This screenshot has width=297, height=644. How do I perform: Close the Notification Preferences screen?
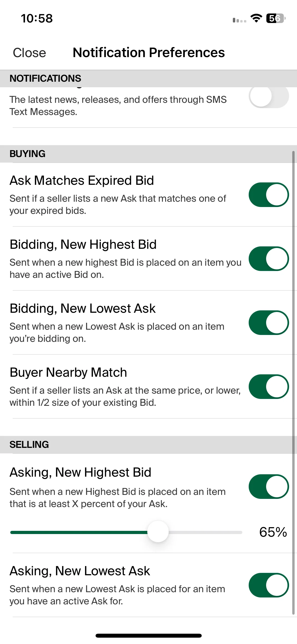point(29,52)
